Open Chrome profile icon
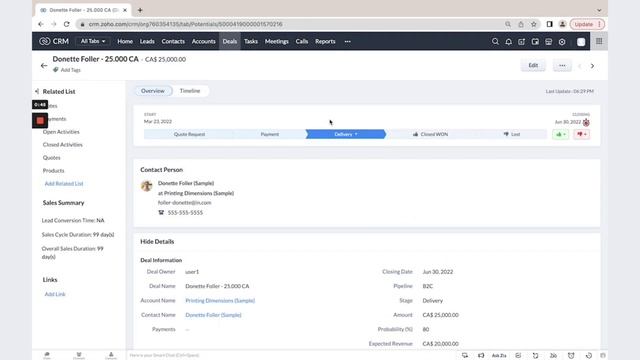Viewport: 640px width, 360px height. click(x=562, y=24)
